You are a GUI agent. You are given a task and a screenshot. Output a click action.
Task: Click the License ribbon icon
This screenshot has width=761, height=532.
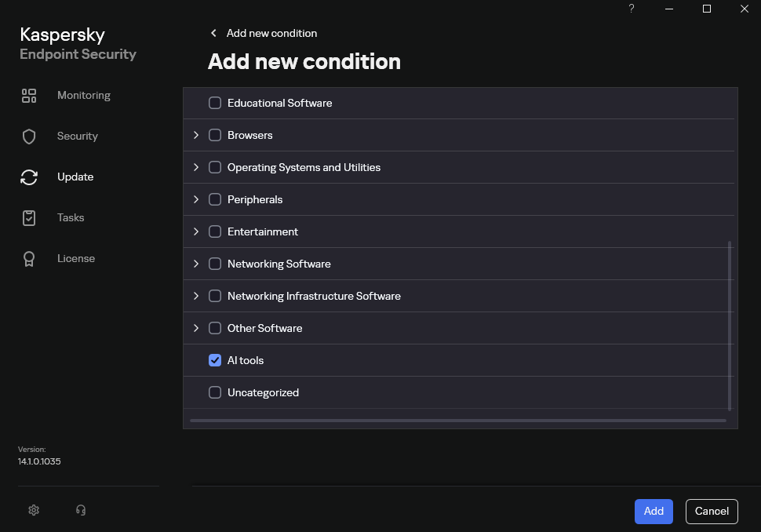click(x=29, y=259)
